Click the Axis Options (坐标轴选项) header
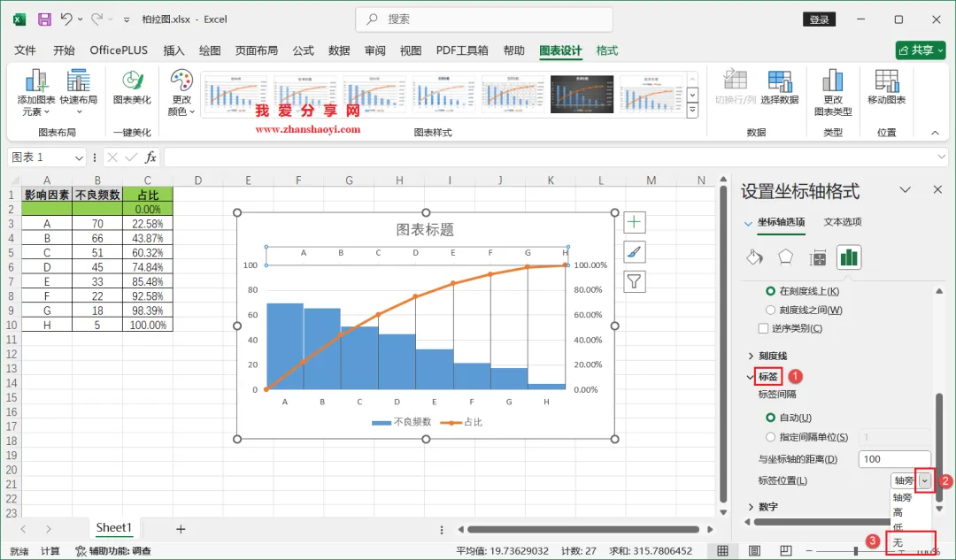 coord(781,222)
